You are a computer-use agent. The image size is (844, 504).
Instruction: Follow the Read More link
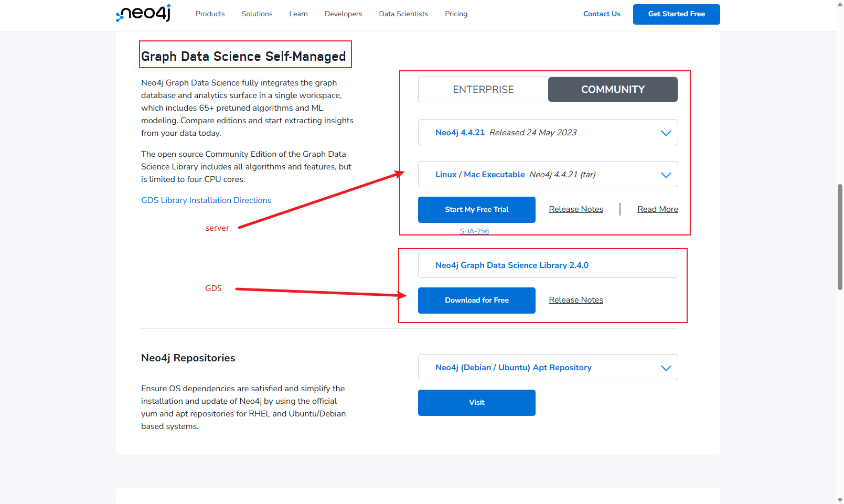tap(658, 209)
